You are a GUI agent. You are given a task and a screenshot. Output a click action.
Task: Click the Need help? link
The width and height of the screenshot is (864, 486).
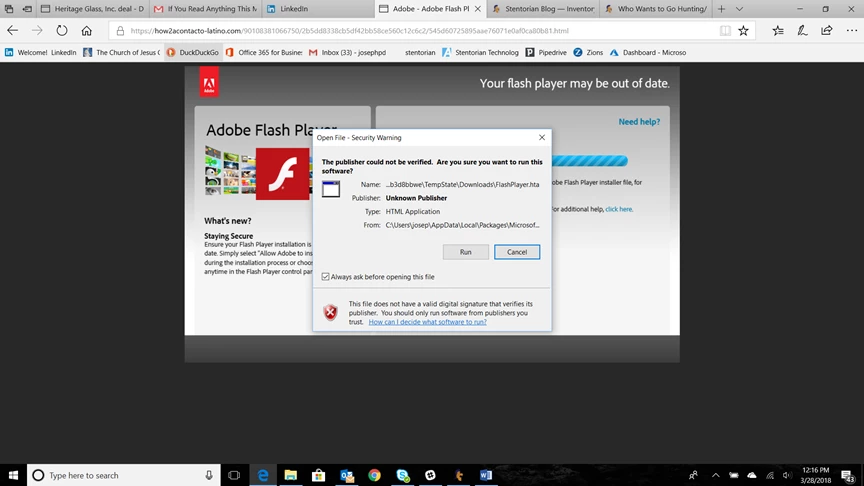coord(639,122)
